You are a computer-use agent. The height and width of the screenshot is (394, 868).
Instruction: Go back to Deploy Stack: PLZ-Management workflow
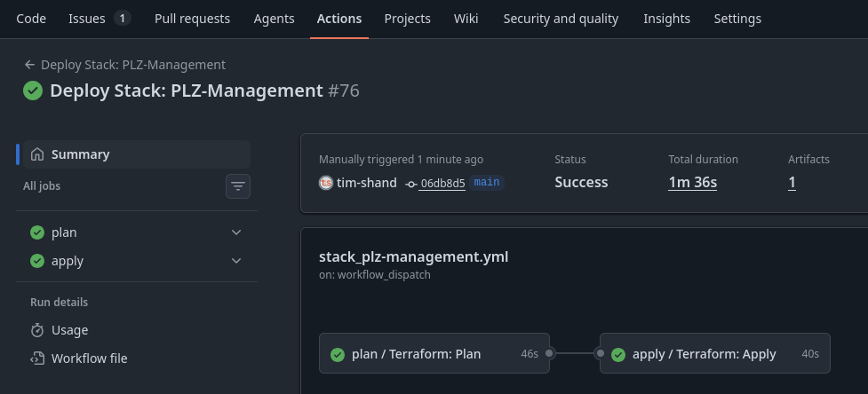(x=133, y=65)
